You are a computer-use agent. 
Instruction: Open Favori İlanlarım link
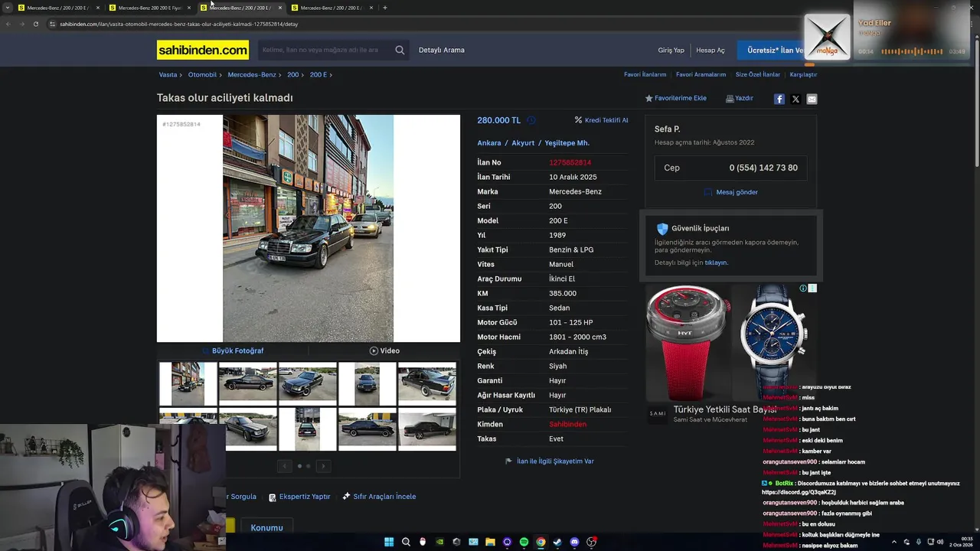[x=645, y=74]
